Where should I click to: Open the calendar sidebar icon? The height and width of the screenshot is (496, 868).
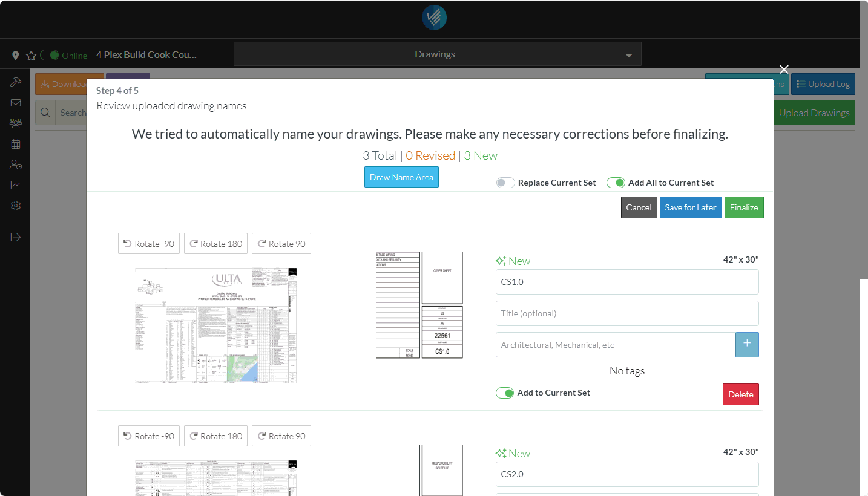click(x=16, y=144)
